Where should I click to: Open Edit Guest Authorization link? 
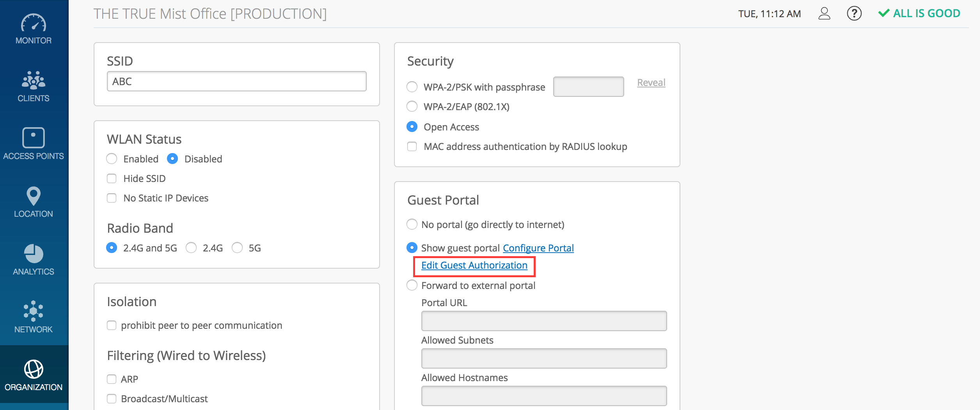pos(474,266)
